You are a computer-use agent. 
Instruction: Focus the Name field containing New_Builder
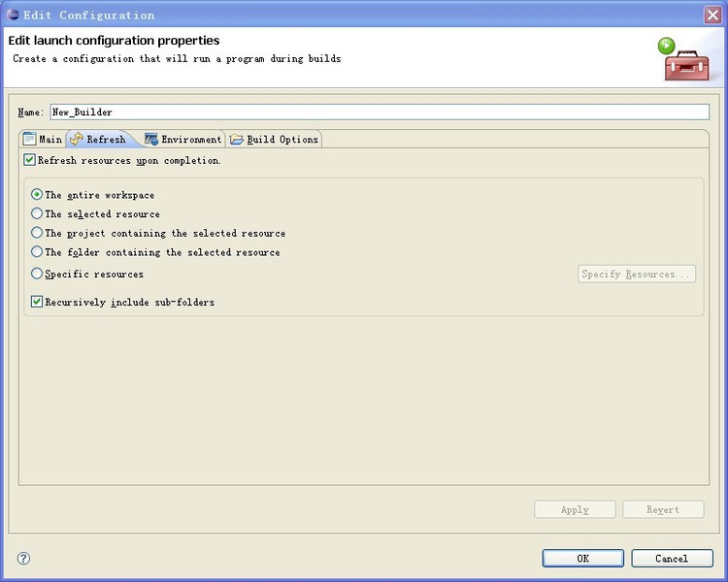[x=380, y=112]
